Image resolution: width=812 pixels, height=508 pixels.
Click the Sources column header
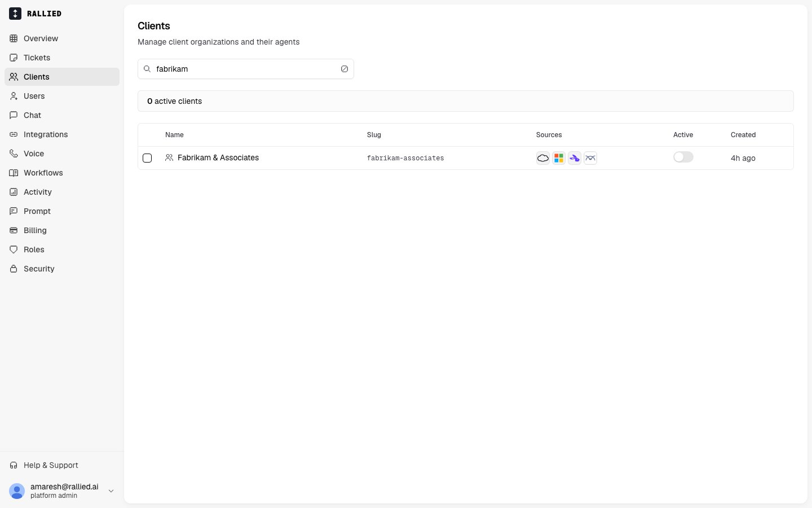click(x=549, y=135)
